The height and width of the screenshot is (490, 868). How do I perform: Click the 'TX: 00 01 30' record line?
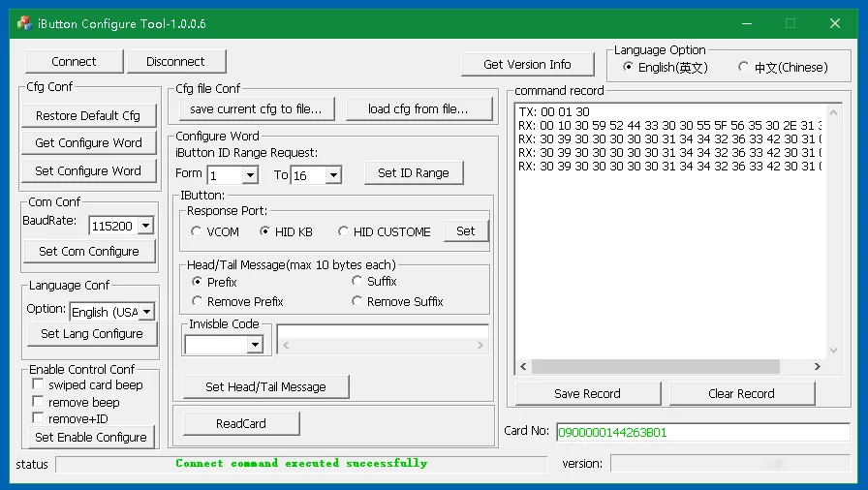[x=554, y=111]
